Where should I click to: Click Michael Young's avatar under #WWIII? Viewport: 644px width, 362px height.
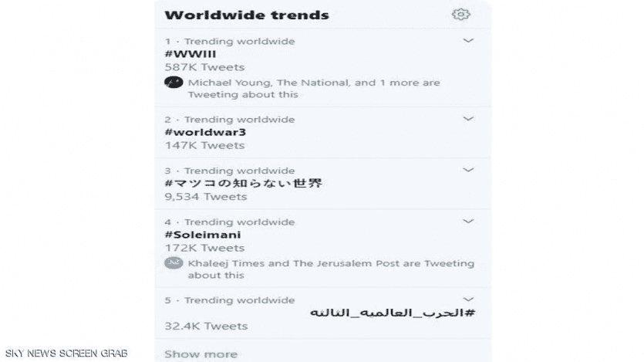coord(174,83)
